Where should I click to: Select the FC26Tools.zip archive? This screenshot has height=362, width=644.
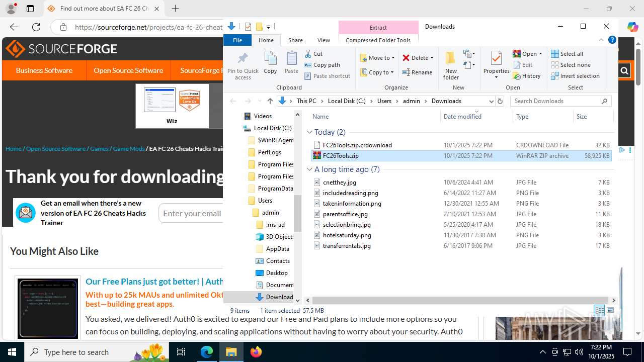coord(461,156)
